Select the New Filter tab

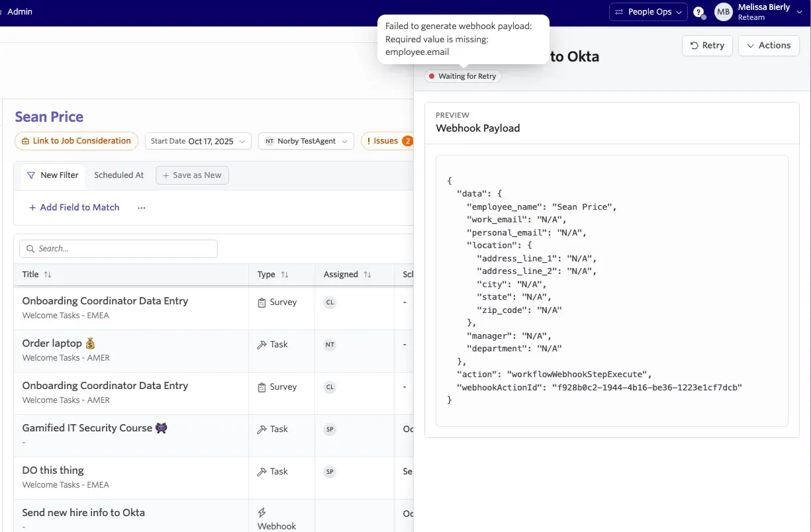pos(53,175)
